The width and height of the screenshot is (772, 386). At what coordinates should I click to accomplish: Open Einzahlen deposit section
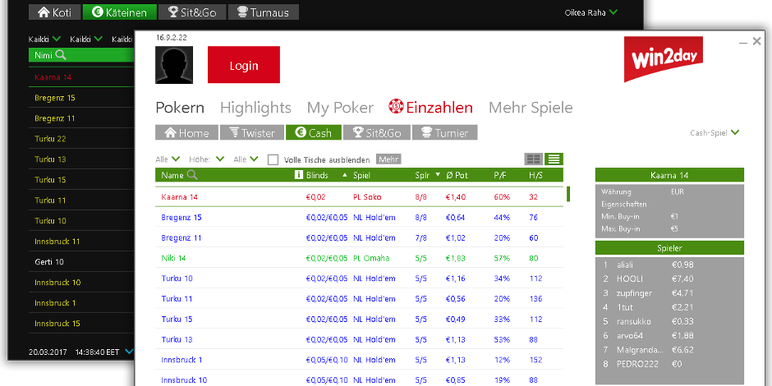[431, 107]
